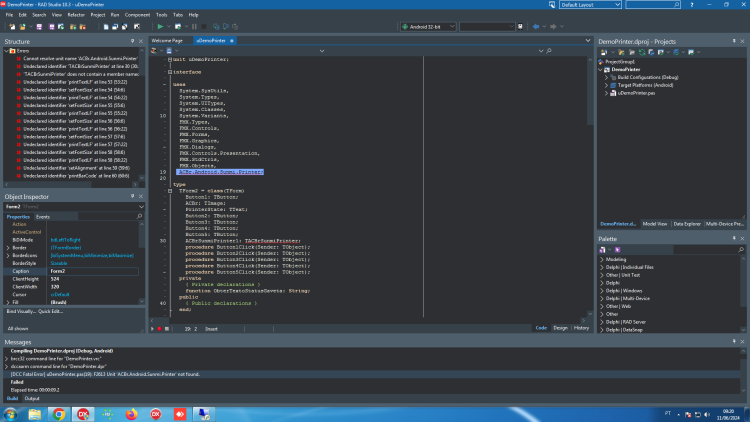Open the Refactor menu
This screenshot has height=422, width=750.
[76, 15]
